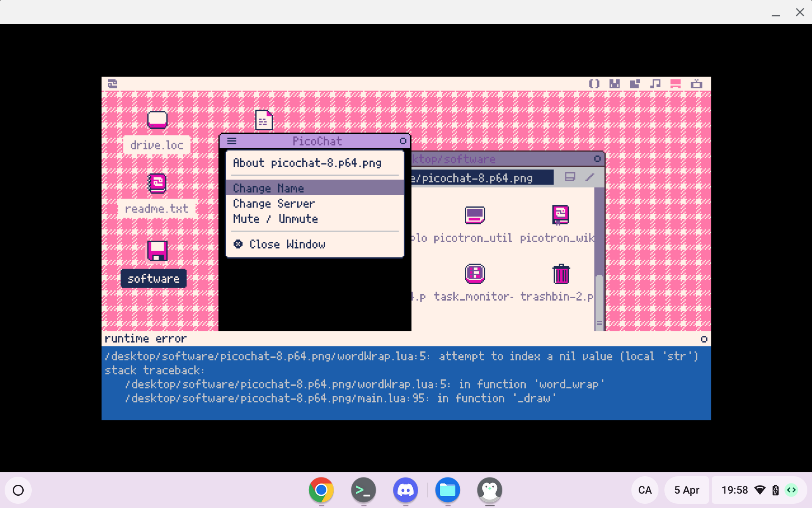The height and width of the screenshot is (508, 812).
Task: Click the wordWrap.lua:5 'word_wrap' traceback line
Action: [365, 384]
